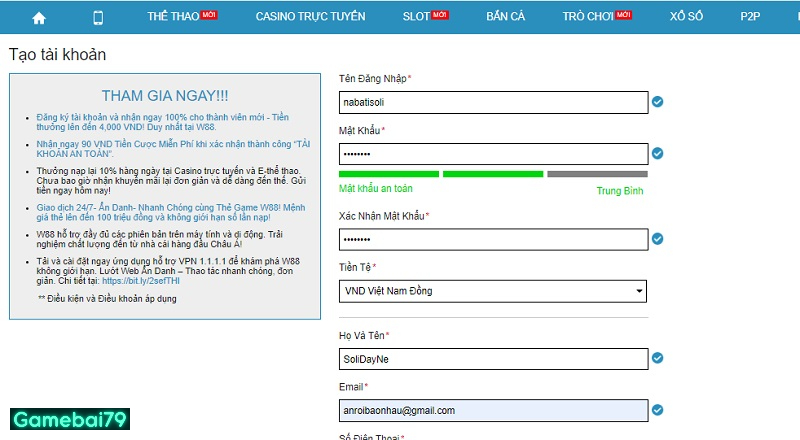The width and height of the screenshot is (800, 440).
Task: Expand the Tiền Tệ currency dropdown
Action: 493,291
